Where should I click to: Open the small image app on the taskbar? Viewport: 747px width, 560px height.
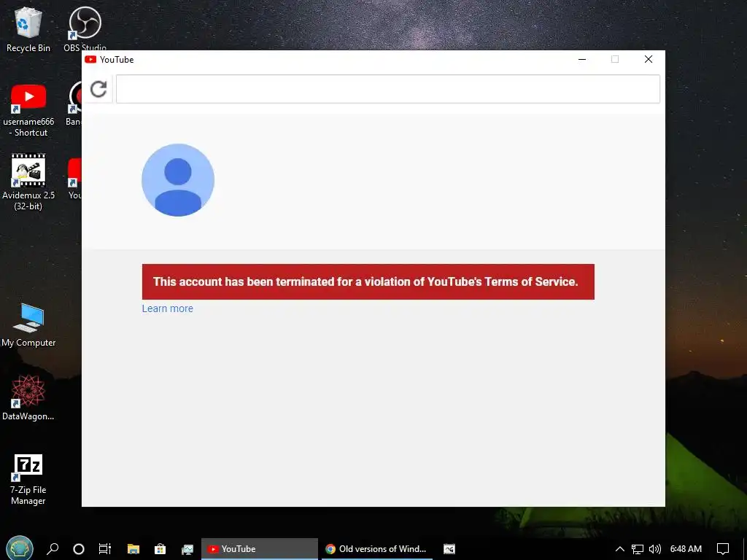[449, 549]
